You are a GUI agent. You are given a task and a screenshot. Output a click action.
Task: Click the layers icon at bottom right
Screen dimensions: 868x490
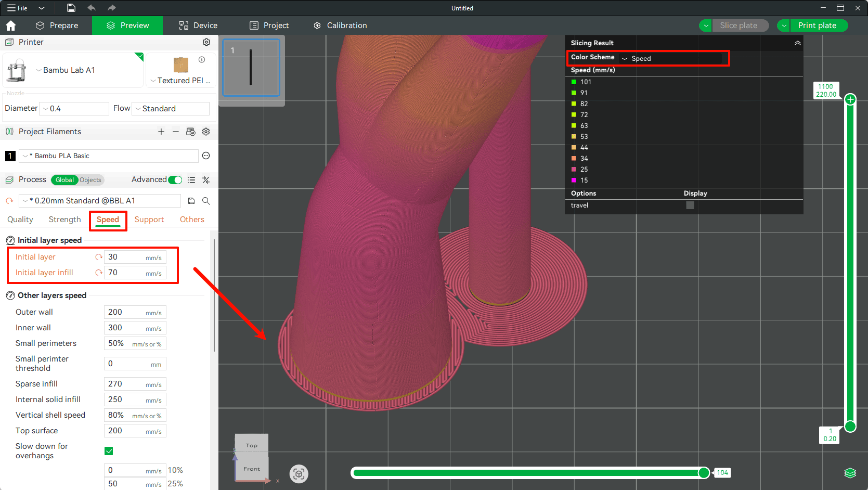point(850,473)
